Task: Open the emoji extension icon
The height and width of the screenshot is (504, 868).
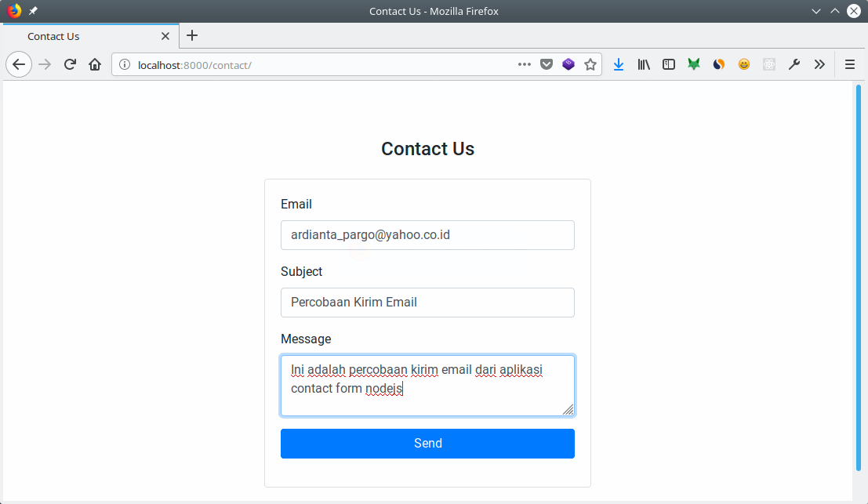Action: 744,64
